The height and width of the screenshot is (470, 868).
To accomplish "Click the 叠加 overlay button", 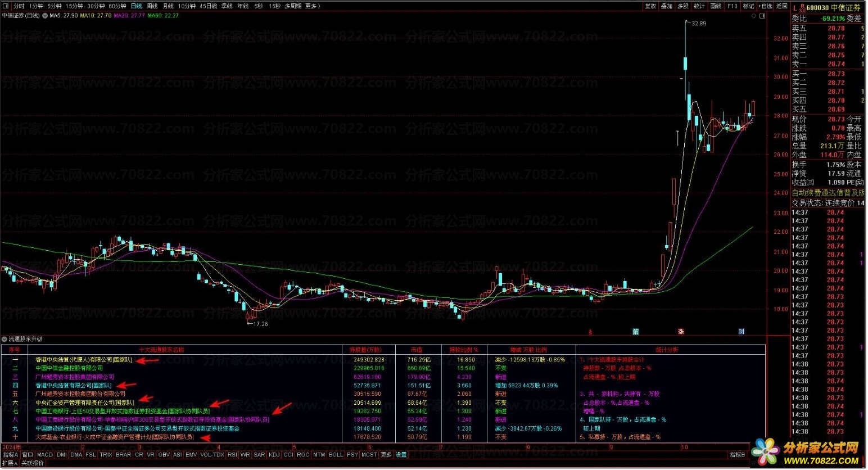I will click(x=667, y=6).
